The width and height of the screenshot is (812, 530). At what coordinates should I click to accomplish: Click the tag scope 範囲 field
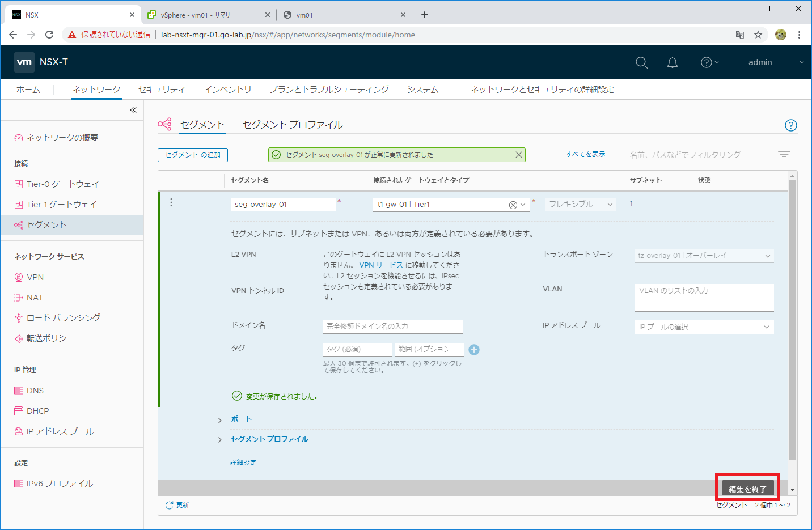pos(429,349)
